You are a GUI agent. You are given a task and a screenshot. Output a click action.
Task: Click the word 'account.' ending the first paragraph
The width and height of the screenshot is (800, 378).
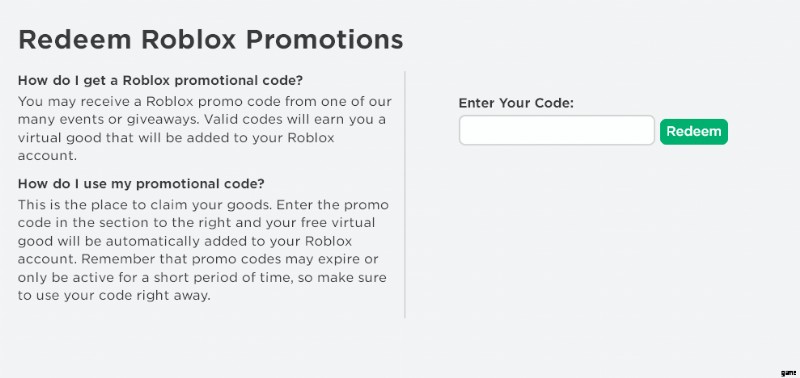click(x=47, y=156)
